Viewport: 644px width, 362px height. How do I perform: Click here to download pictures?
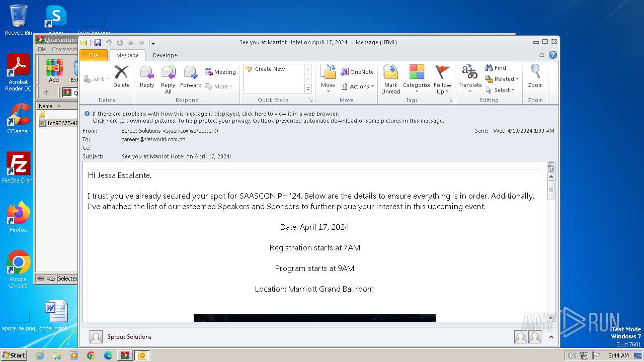click(x=268, y=121)
